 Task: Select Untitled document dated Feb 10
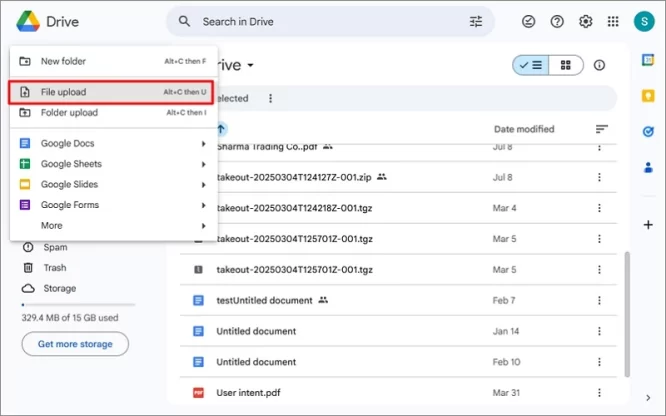pyautogui.click(x=398, y=362)
